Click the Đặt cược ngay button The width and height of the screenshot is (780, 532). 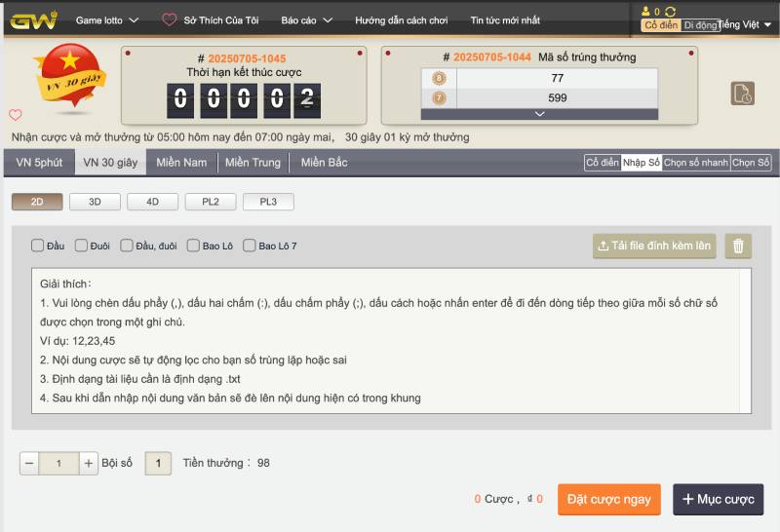608,500
